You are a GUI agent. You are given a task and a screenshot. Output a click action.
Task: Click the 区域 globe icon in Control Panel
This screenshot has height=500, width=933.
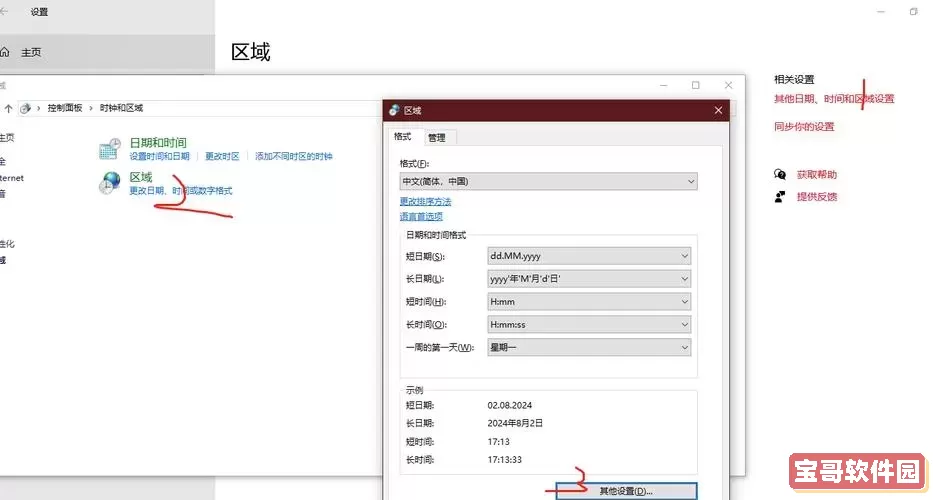[110, 184]
